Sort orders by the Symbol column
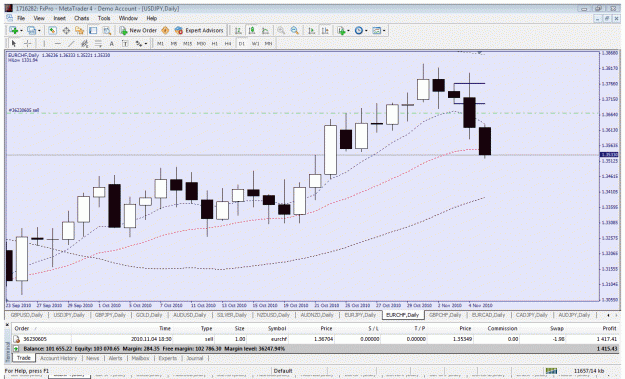 (277, 328)
